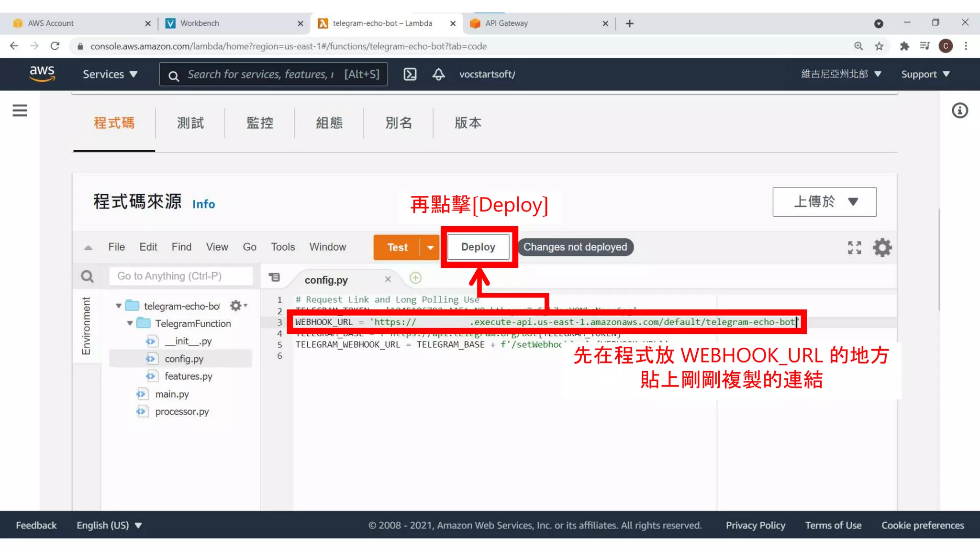Open the Go menu in editor

tap(249, 247)
